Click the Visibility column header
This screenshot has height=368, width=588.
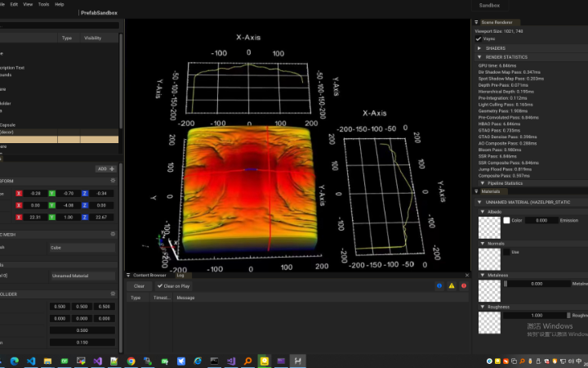tap(92, 38)
